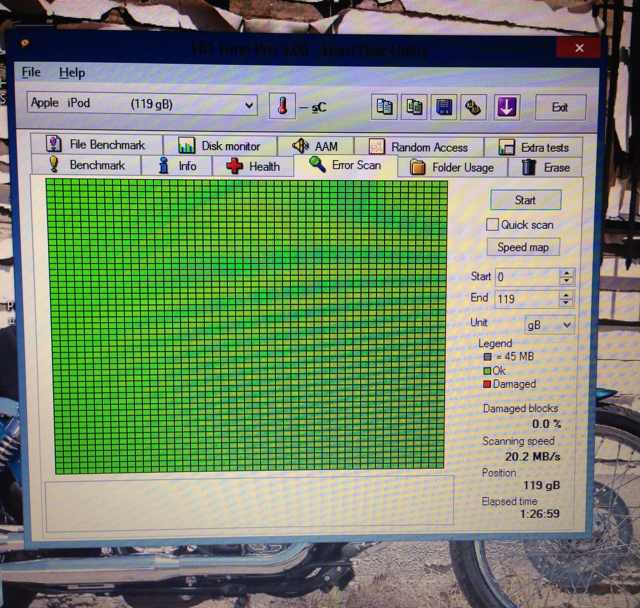640x608 pixels.
Task: Click the save floppy disk icon
Action: (x=444, y=106)
